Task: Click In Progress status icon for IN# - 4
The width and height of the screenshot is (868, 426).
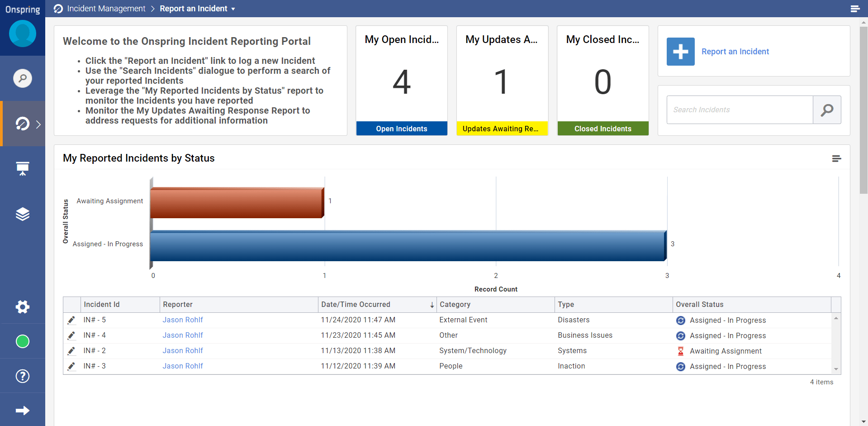Action: pyautogui.click(x=680, y=336)
